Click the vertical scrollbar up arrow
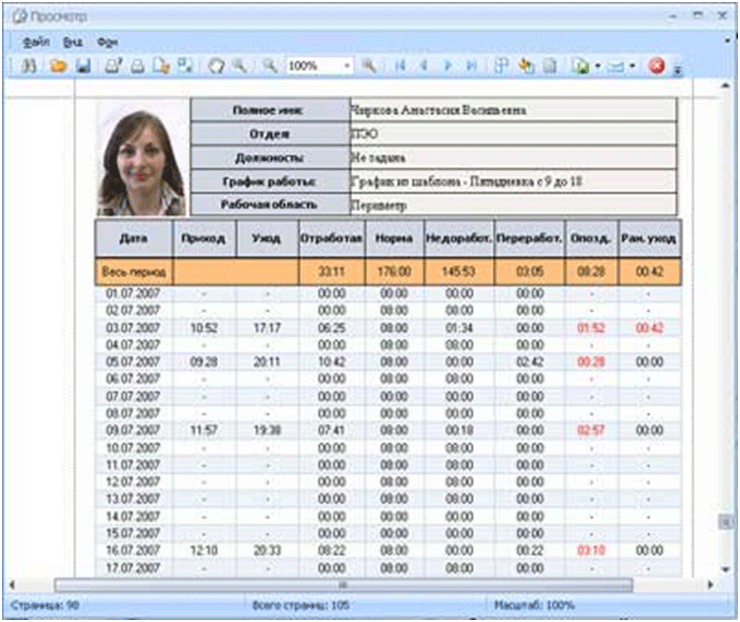 pyautogui.click(x=726, y=85)
